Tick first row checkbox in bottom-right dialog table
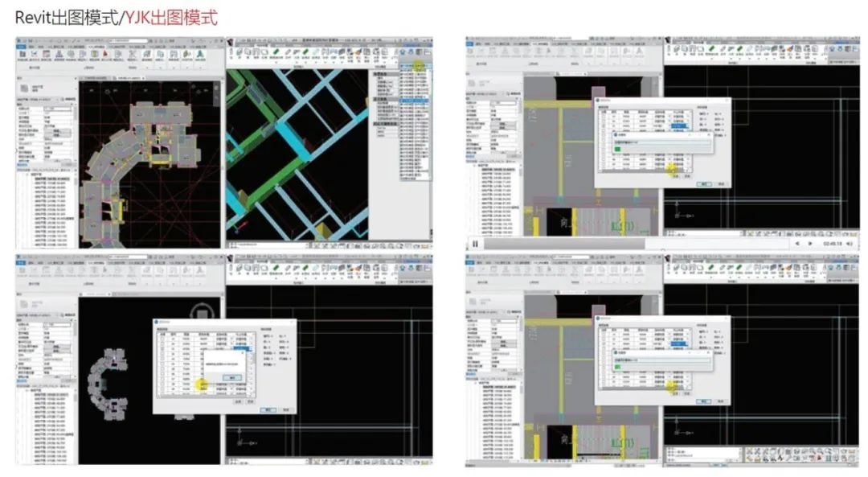This screenshot has width=868, height=477. pos(603,335)
